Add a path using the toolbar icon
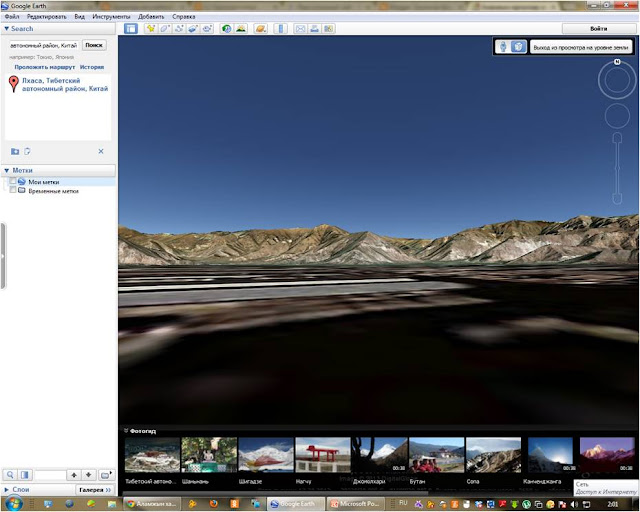The width and height of the screenshot is (640, 512). tap(179, 29)
